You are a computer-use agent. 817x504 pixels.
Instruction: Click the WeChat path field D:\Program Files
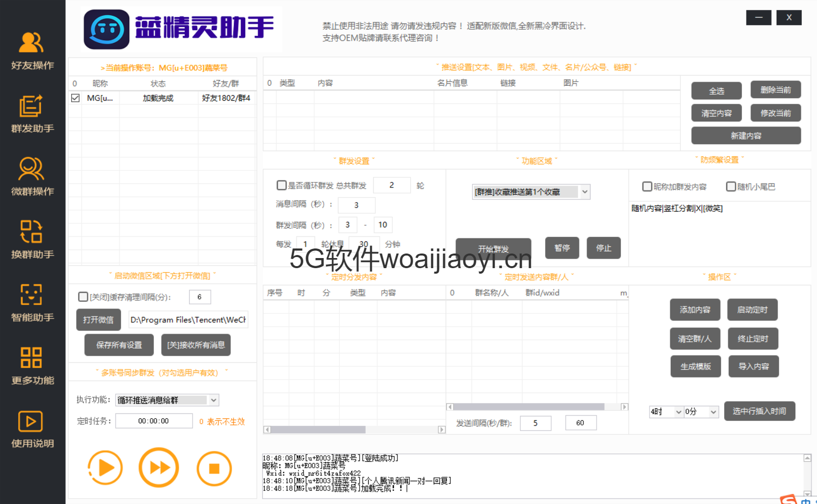point(188,320)
